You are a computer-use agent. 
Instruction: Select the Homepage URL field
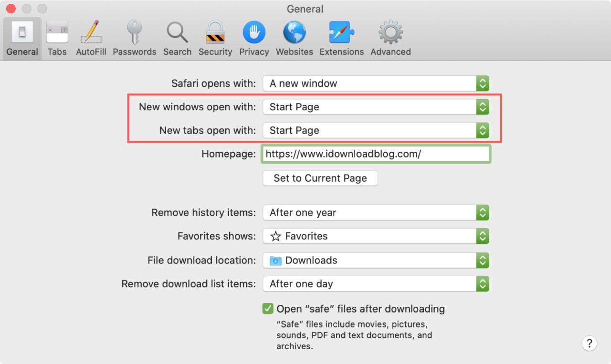point(376,154)
